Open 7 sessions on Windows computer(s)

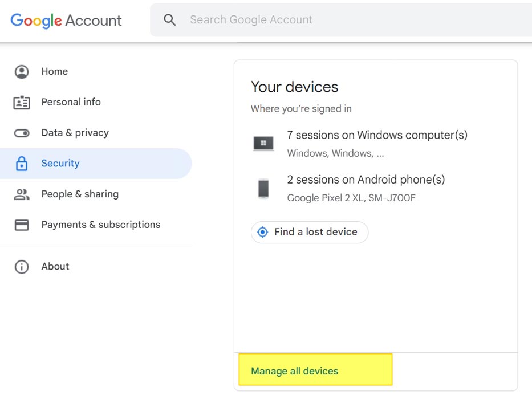[377, 135]
